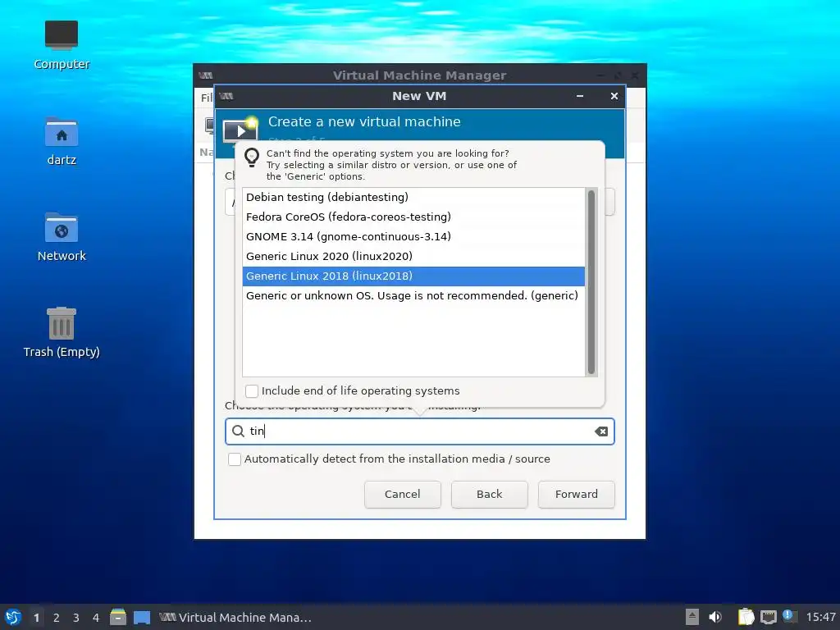Switch to workspace 4

pos(96,618)
